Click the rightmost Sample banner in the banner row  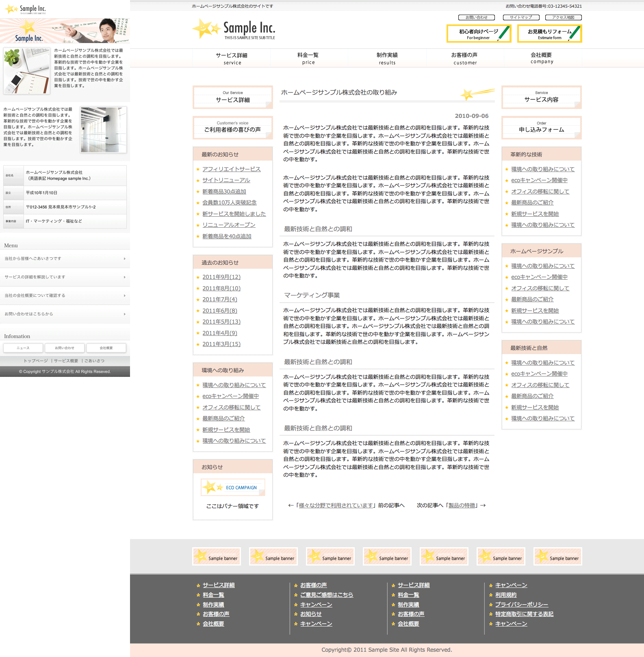click(x=557, y=556)
